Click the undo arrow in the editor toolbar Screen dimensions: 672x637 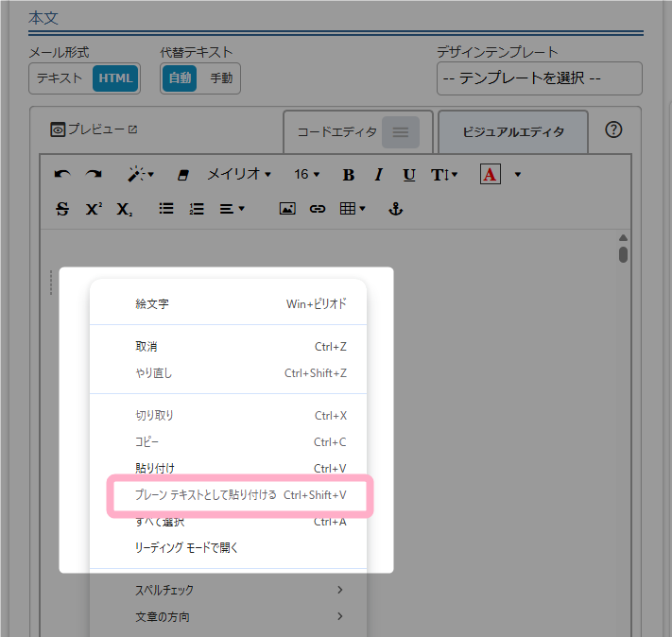[x=62, y=175]
